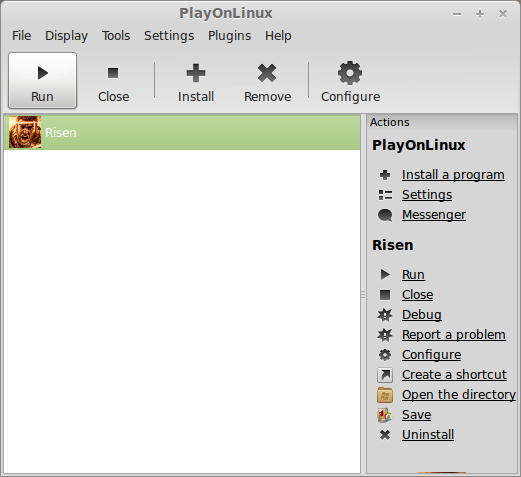This screenshot has width=521, height=477.
Task: Open the Settings link in the Actions panel
Action: (x=427, y=195)
